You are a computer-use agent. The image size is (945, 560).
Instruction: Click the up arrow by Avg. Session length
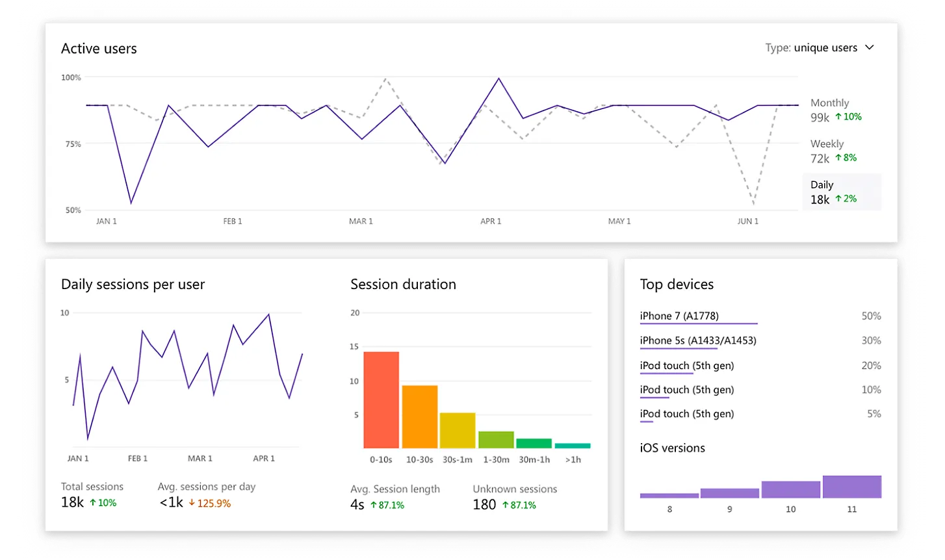374,505
